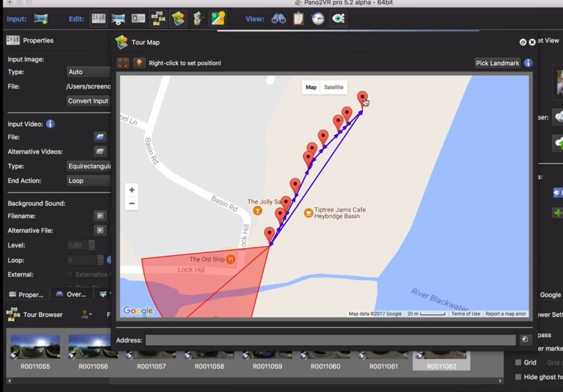The height and width of the screenshot is (392, 563).
Task: Enable the Grid checkbox
Action: pos(518,362)
